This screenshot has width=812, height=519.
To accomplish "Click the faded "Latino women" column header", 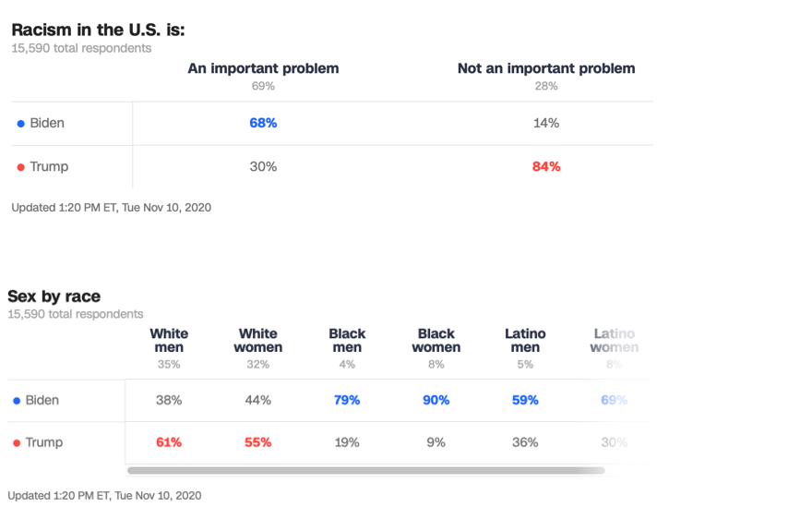I will pyautogui.click(x=615, y=340).
